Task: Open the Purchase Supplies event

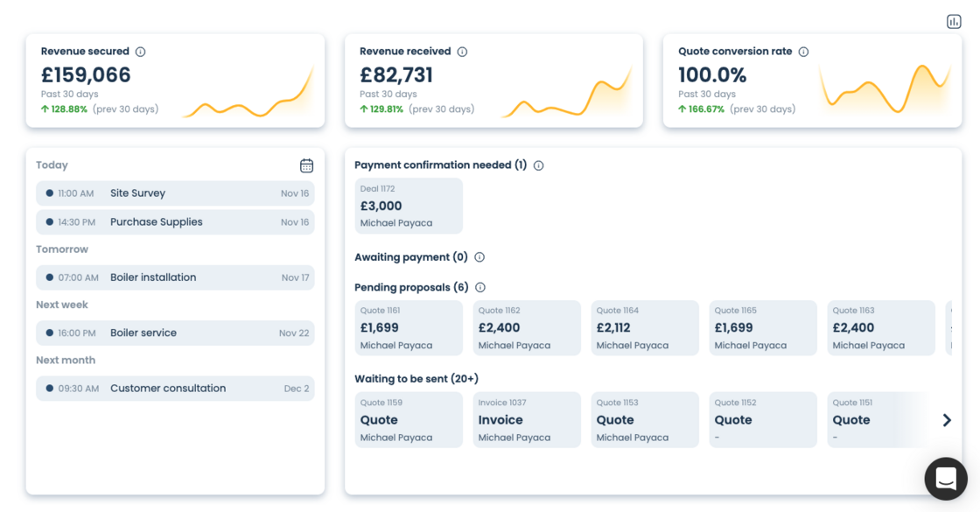Action: point(175,222)
